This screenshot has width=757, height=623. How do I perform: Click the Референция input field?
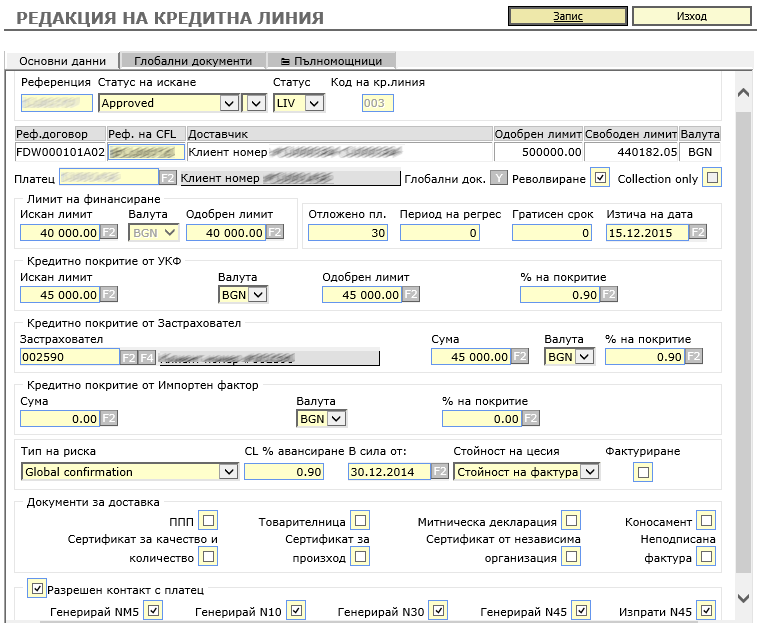(57, 103)
